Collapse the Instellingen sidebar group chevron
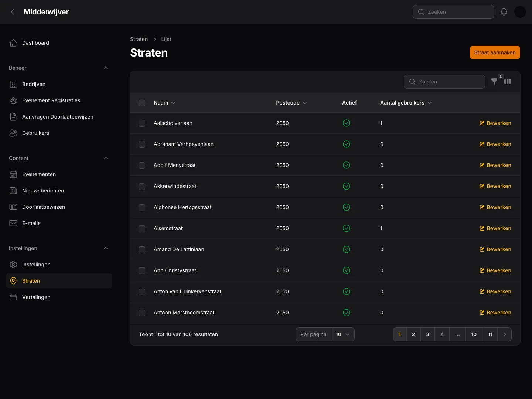Viewport: 532px width, 399px height. (106, 248)
